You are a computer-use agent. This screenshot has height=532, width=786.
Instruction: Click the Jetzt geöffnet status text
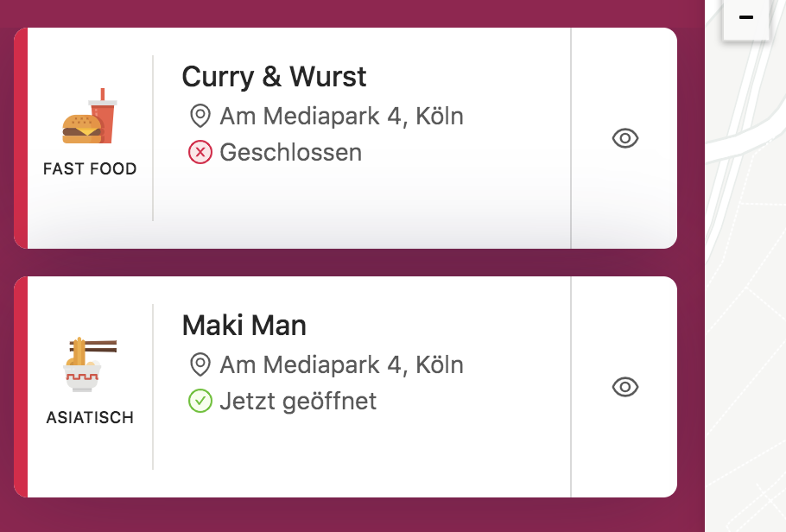coord(298,402)
